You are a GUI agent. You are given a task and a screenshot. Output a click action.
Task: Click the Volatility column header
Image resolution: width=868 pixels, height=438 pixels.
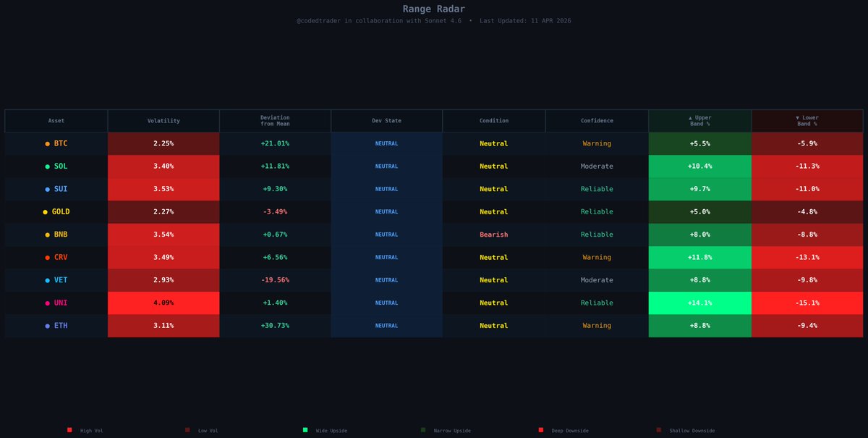coord(163,121)
